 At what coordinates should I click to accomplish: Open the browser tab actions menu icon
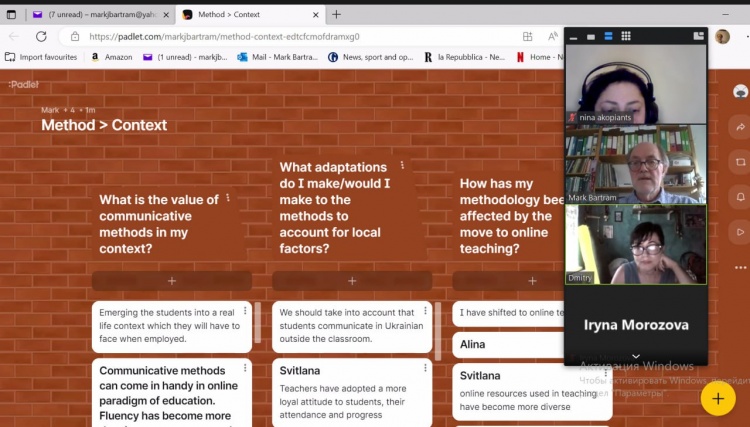click(x=11, y=15)
